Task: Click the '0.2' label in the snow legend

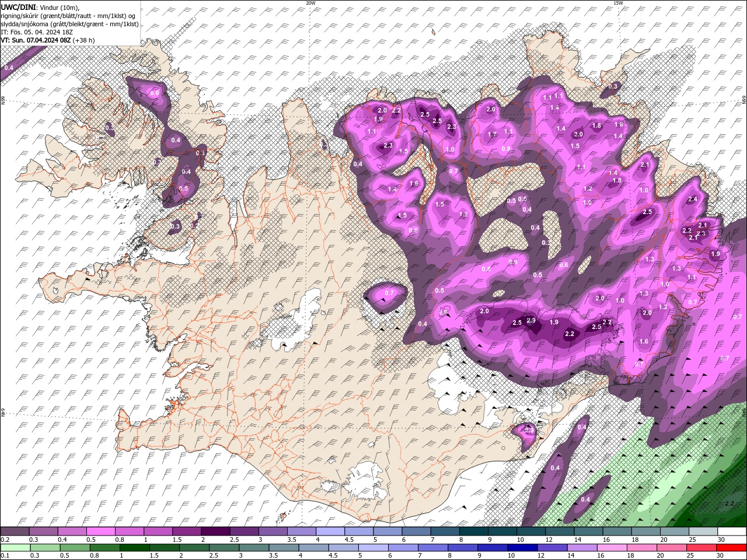Action: coord(5,540)
